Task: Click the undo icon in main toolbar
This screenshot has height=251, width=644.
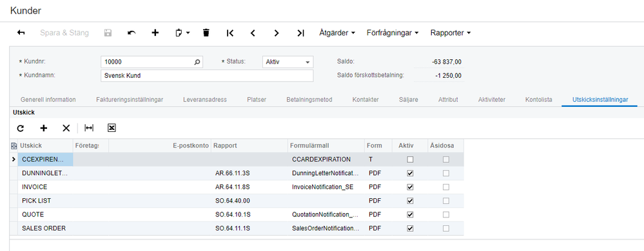Action: coord(132,33)
